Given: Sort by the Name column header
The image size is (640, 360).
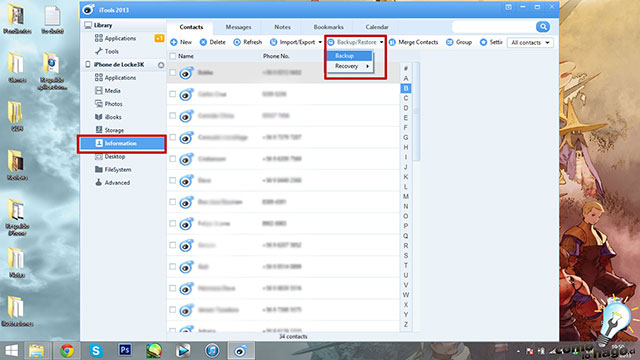Looking at the screenshot, I should tap(186, 56).
